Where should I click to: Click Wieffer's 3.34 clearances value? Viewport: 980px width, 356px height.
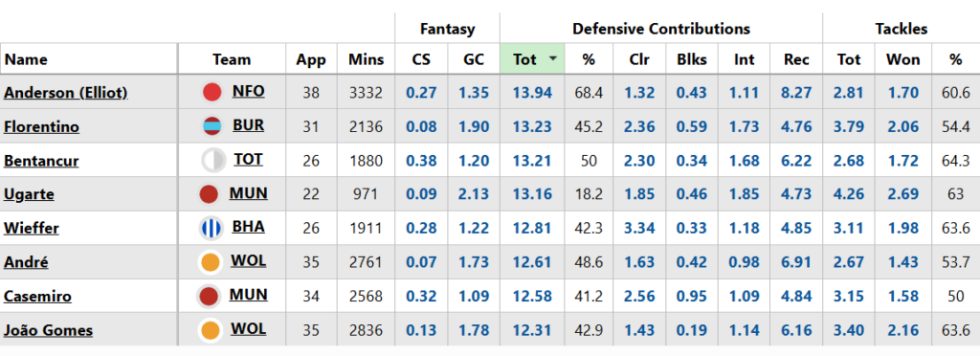coord(639,228)
